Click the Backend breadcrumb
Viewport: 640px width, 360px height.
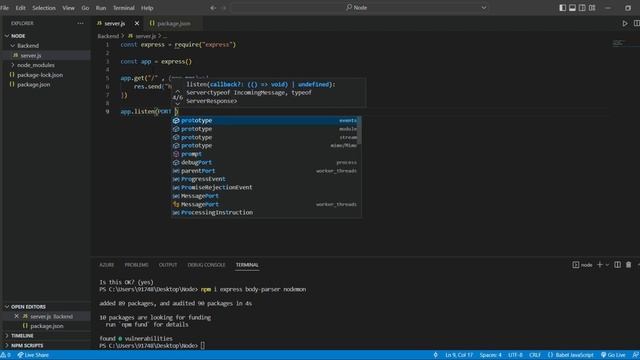[108, 36]
